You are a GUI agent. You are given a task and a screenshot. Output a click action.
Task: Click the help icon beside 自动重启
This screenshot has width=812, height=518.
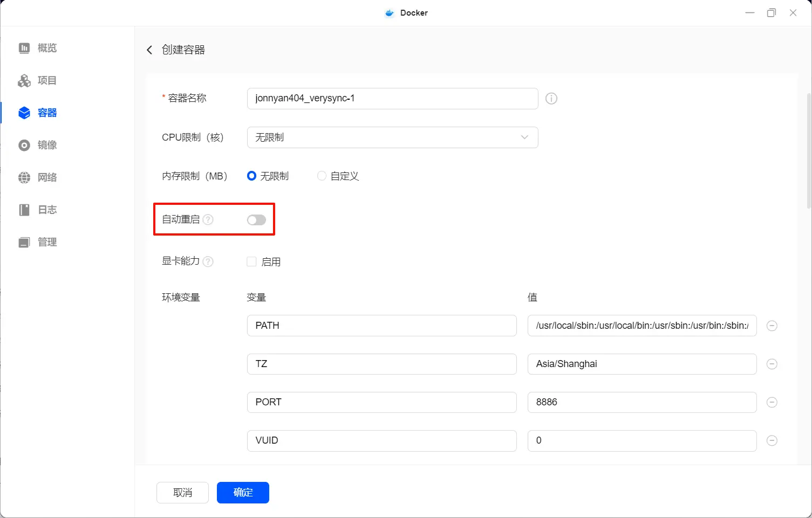click(208, 220)
